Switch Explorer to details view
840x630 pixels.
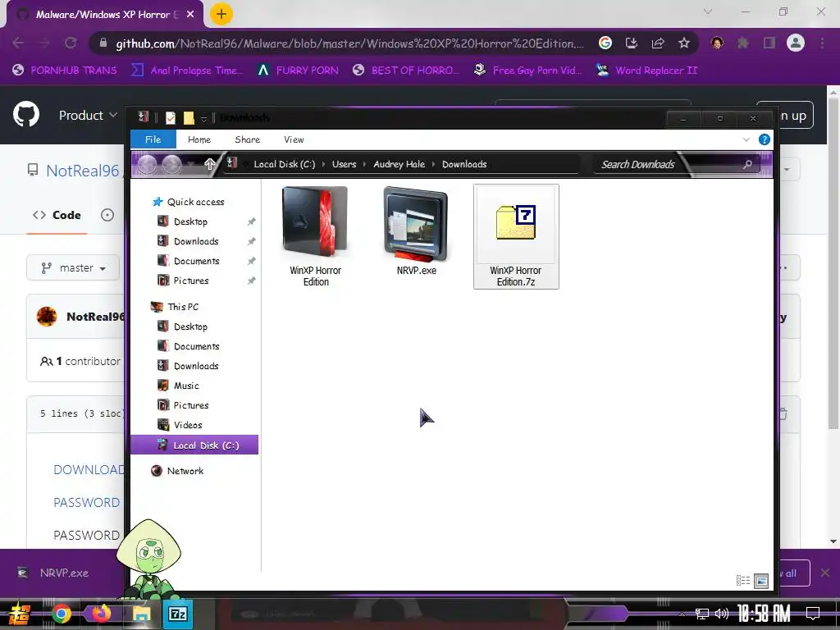coord(743,580)
